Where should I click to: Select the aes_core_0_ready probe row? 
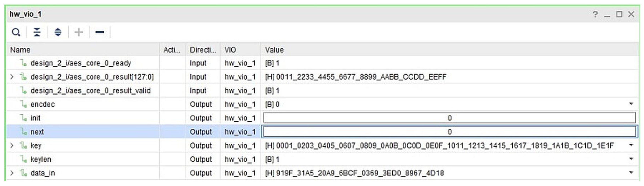point(80,63)
